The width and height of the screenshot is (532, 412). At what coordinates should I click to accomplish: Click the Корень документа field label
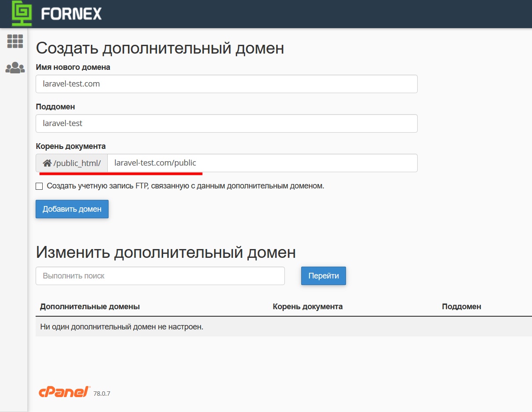pos(71,146)
